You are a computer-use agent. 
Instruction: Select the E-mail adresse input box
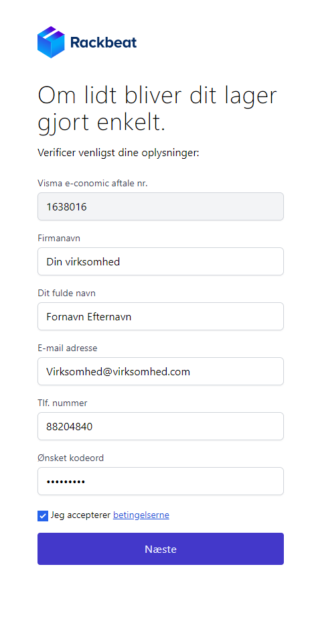(161, 371)
